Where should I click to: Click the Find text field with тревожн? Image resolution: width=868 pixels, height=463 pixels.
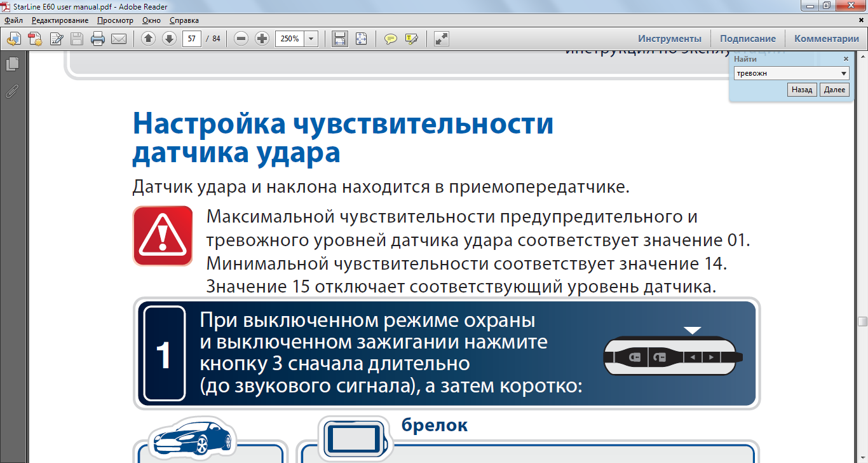pos(785,73)
